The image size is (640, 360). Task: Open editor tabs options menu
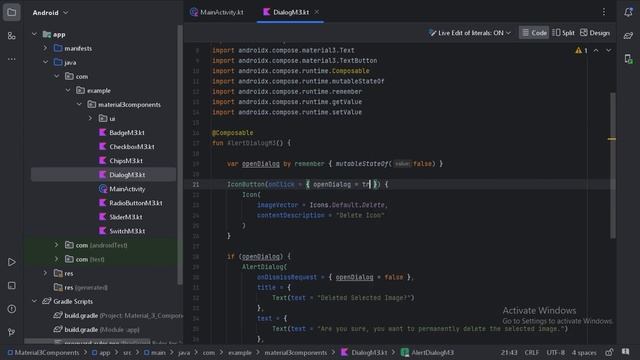point(604,12)
